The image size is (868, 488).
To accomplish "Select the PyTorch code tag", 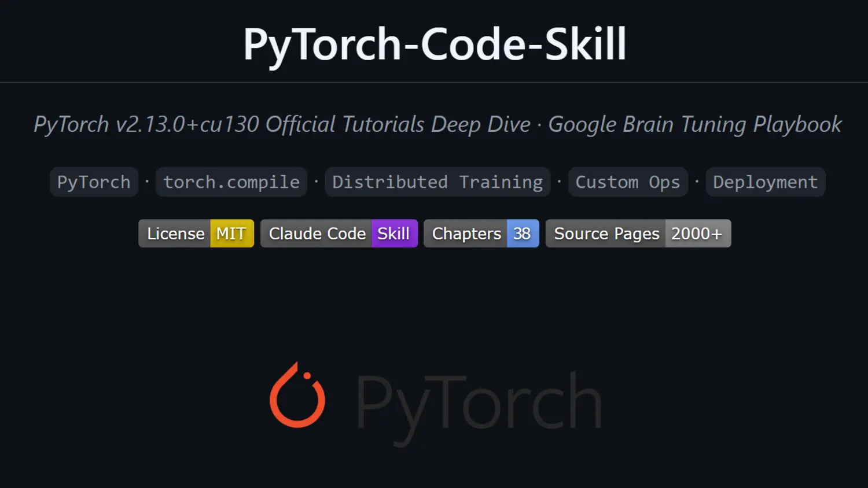I will coord(94,182).
